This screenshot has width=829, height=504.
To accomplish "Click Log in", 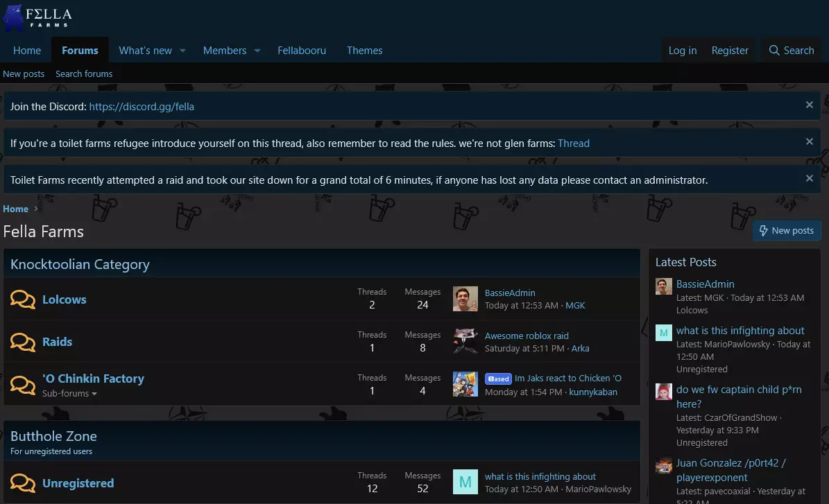I will click(x=683, y=50).
